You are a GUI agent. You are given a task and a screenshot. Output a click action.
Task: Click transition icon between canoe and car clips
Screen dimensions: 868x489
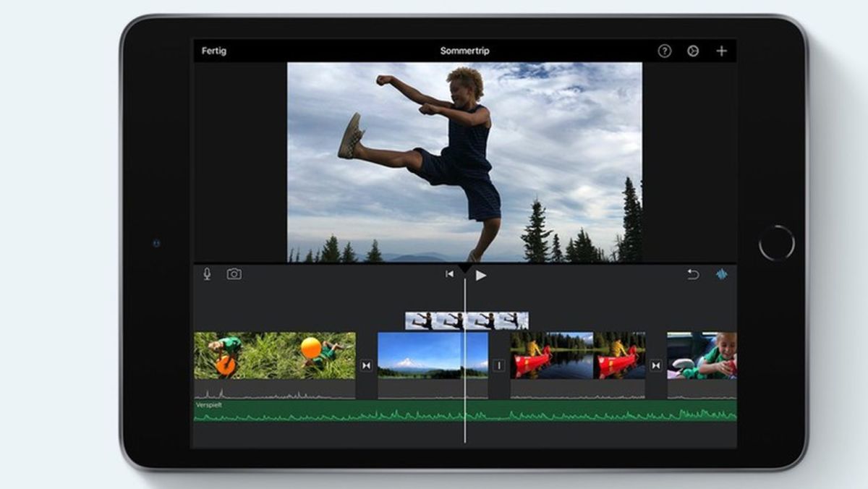(x=655, y=365)
